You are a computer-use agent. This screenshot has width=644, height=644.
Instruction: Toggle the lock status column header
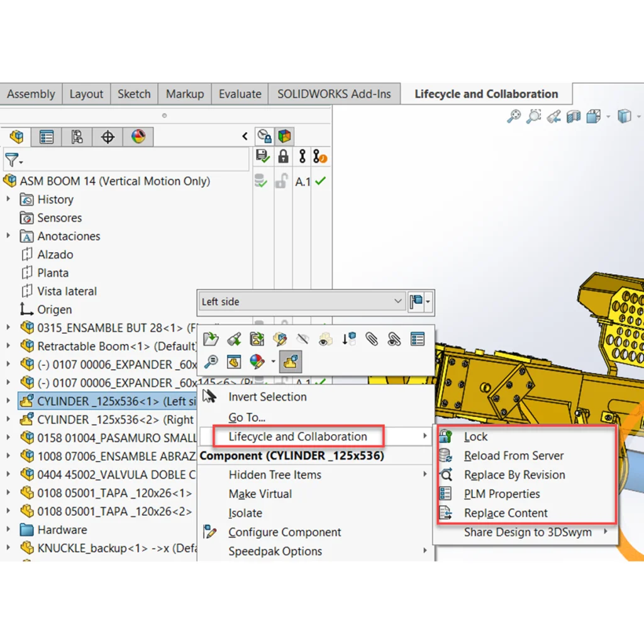click(283, 157)
